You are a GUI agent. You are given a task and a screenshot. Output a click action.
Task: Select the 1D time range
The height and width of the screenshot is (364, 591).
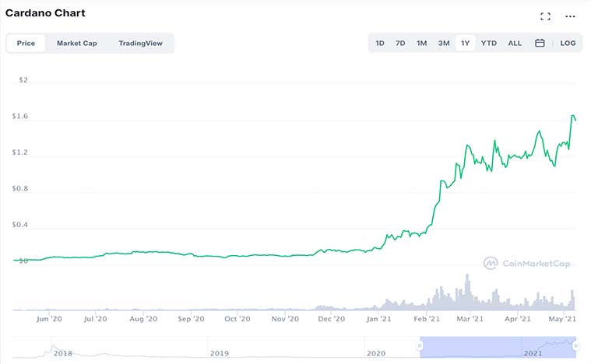380,43
